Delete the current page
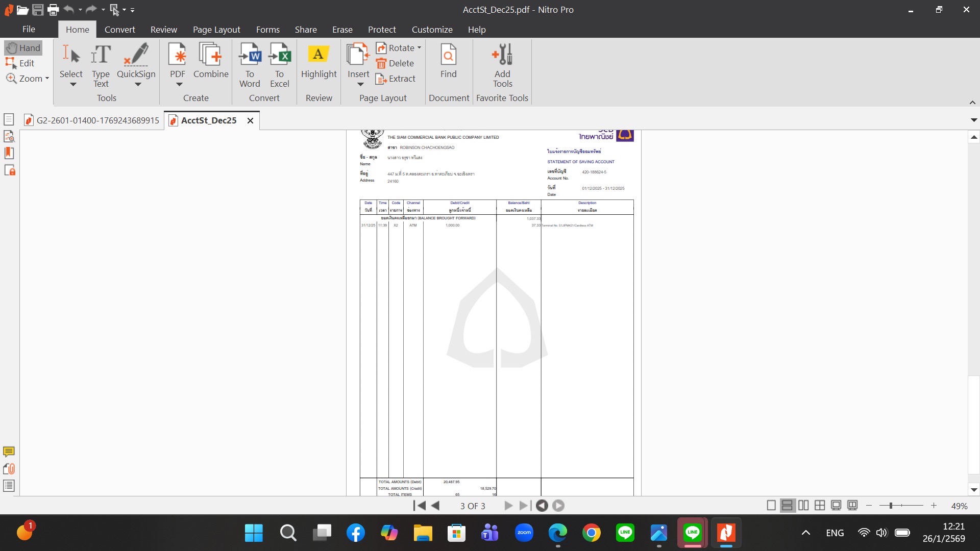The width and height of the screenshot is (980, 551). pyautogui.click(x=395, y=63)
